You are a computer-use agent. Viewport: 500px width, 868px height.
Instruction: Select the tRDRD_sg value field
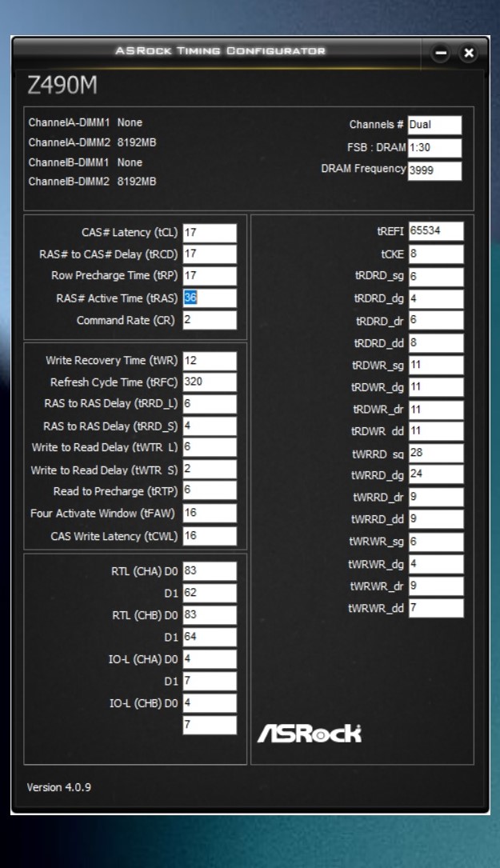pyautogui.click(x=436, y=277)
